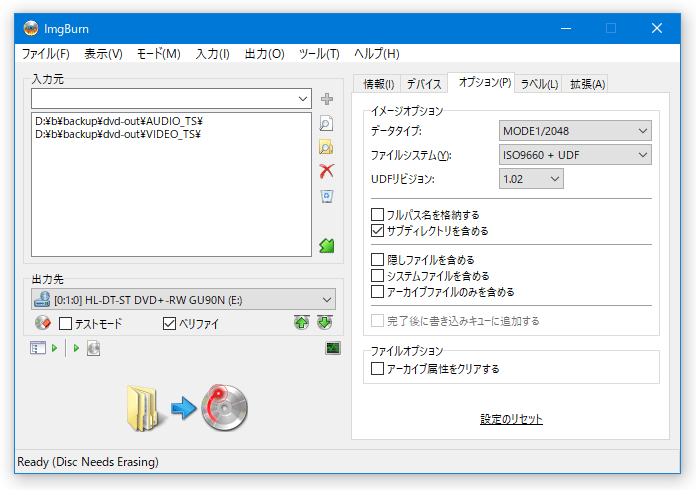Minimize the ImgBurn window
The width and height of the screenshot is (696, 490).
point(566,28)
